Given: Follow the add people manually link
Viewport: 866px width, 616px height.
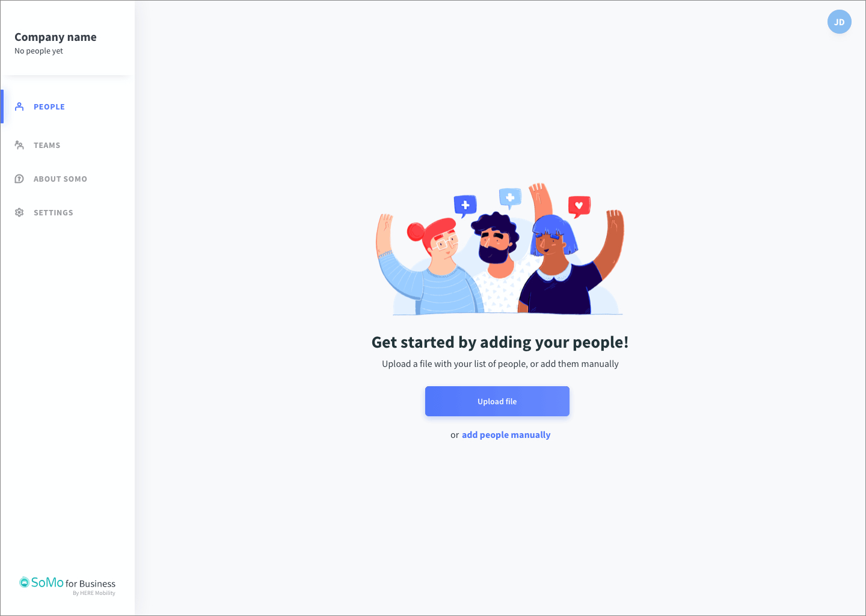Looking at the screenshot, I should [506, 435].
